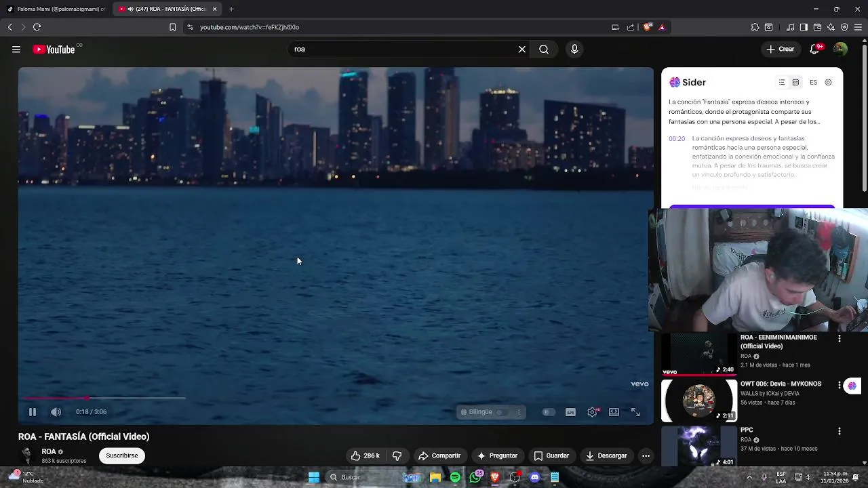868x488 pixels.
Task: Go back in browser history
Action: tap(9, 27)
